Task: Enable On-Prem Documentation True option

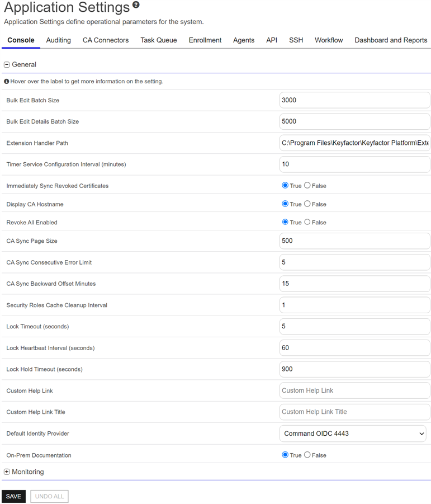Action: click(285, 455)
